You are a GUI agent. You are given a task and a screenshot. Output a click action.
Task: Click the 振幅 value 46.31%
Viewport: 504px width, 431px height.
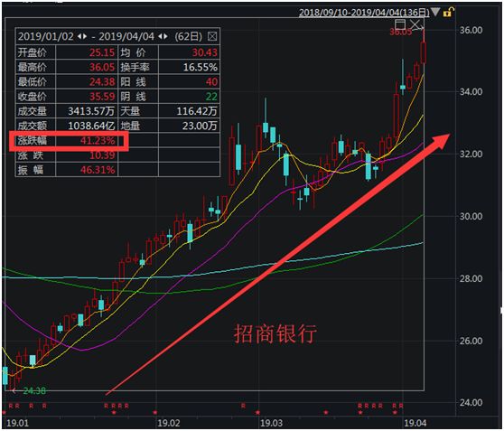pyautogui.click(x=98, y=170)
